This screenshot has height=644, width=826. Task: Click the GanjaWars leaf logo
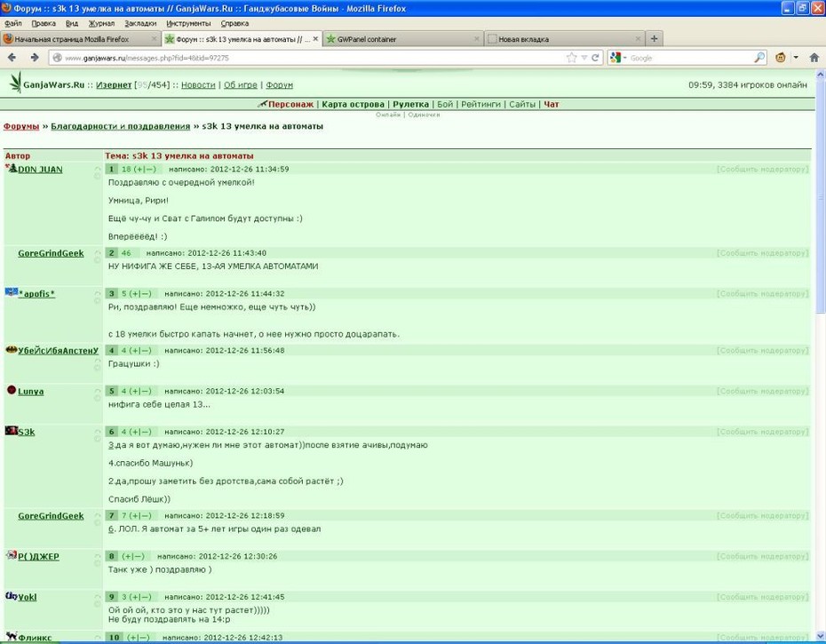[x=16, y=83]
